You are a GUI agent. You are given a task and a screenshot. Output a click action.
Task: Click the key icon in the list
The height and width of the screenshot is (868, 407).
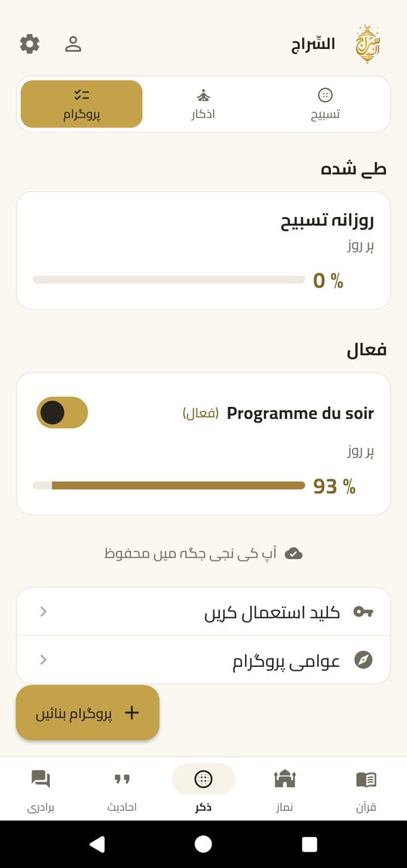click(363, 612)
